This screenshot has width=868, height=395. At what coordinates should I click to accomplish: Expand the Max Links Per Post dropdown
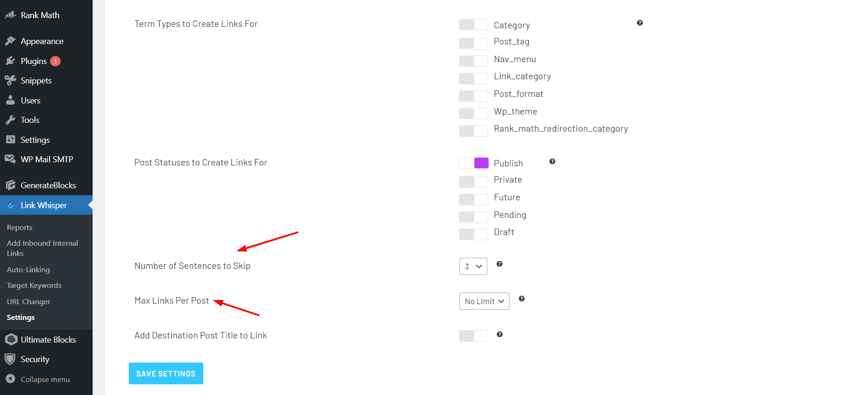tap(484, 301)
